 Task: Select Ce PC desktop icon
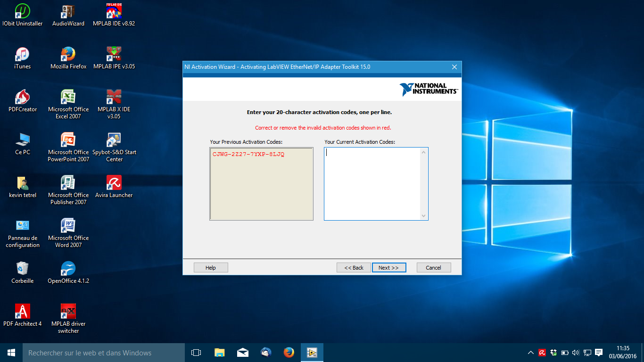[x=23, y=144]
